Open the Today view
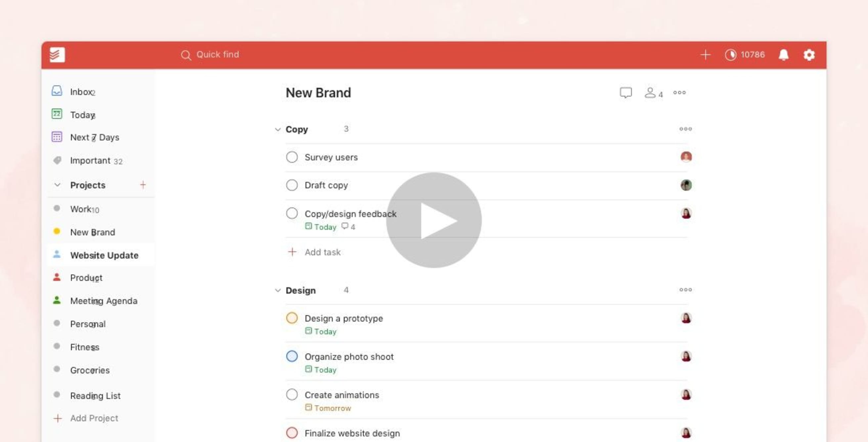 click(x=101, y=114)
